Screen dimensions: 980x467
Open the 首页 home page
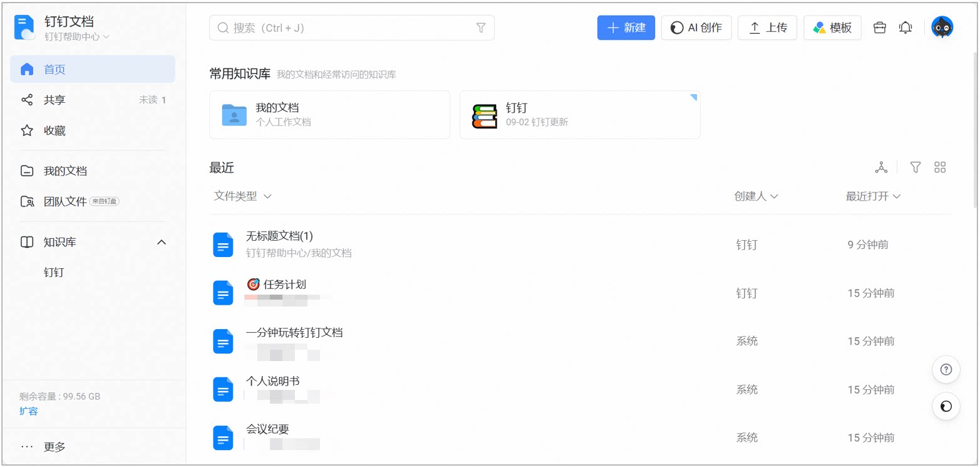coord(93,69)
